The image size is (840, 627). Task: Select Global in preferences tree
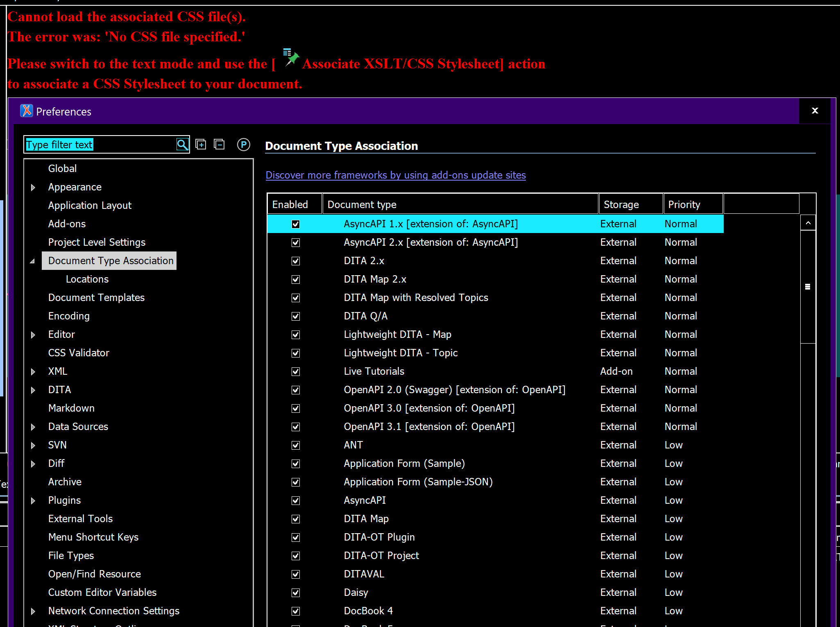coord(62,168)
